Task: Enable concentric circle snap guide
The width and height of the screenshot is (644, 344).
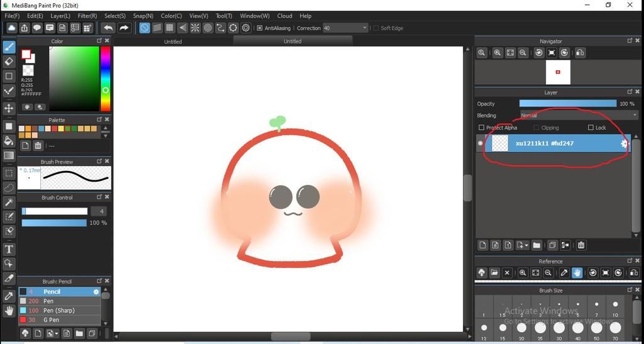Action: pos(208,28)
